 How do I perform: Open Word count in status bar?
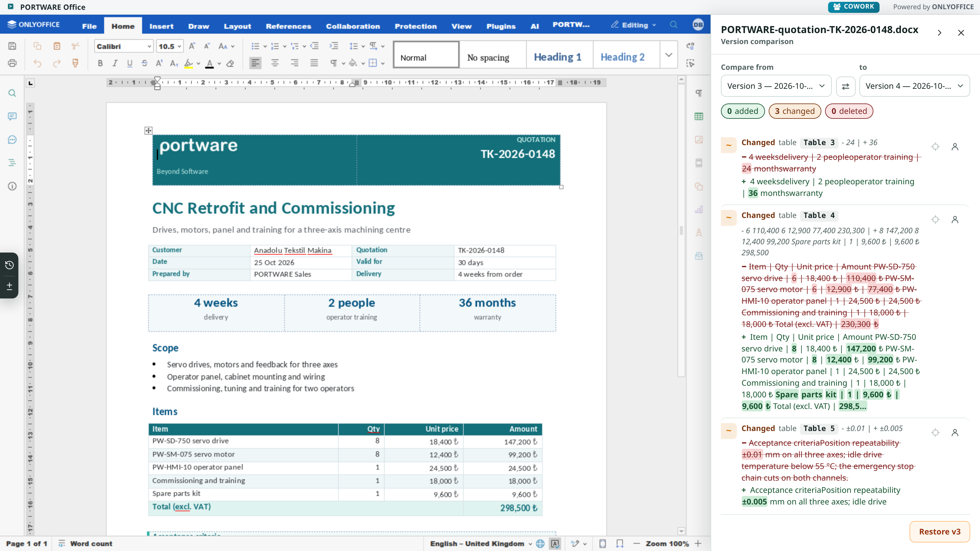pos(85,543)
